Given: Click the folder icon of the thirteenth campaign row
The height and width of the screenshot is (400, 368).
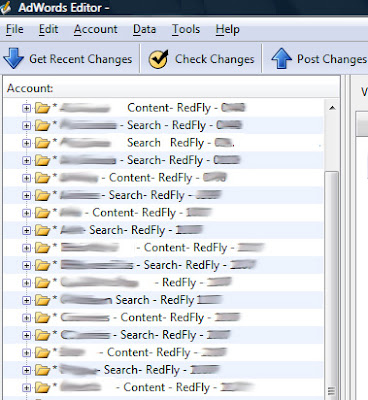Looking at the screenshot, I should (x=42, y=318).
